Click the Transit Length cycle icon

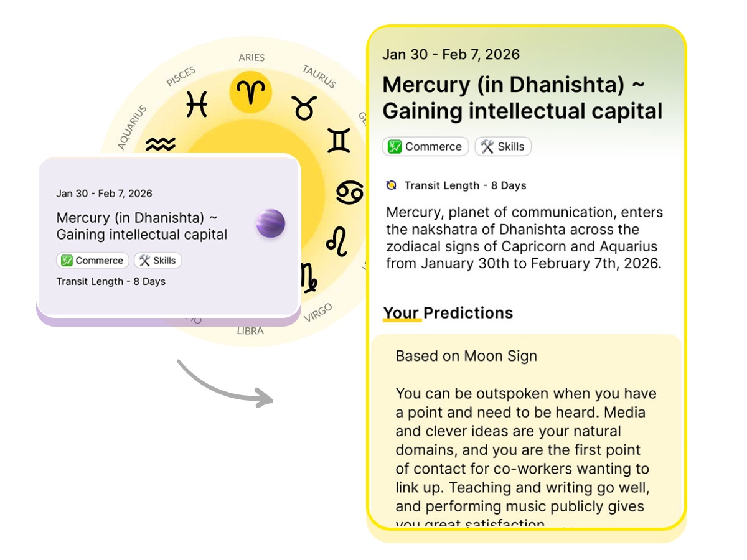pos(392,185)
